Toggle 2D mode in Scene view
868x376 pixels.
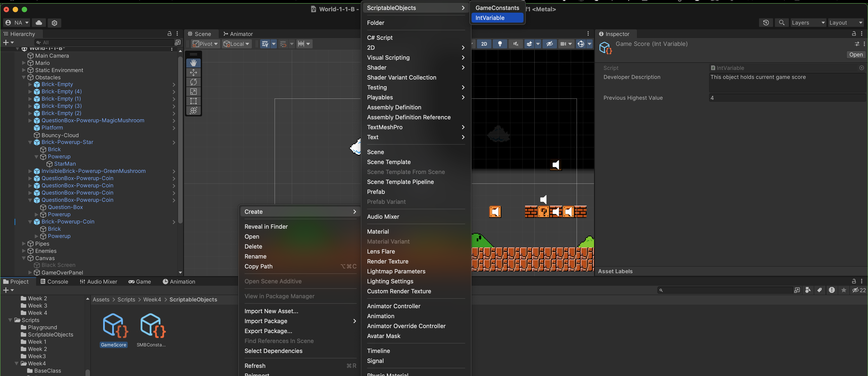pyautogui.click(x=484, y=44)
